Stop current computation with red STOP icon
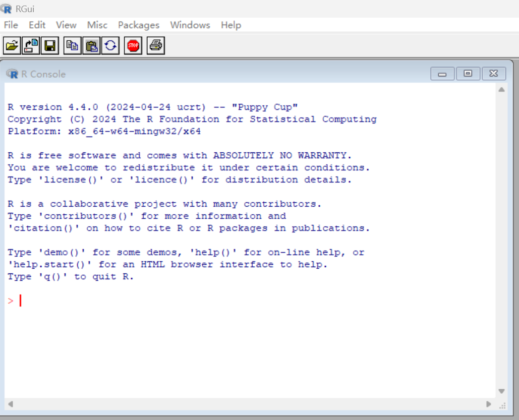 tap(133, 45)
